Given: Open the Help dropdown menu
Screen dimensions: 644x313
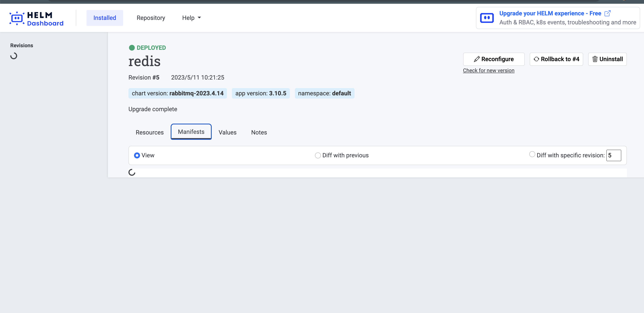Looking at the screenshot, I should 191,18.
